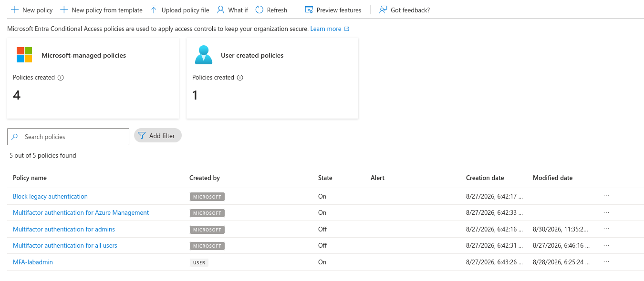Click the external link icon after Learn more
The image size is (644, 281).
point(347,29)
